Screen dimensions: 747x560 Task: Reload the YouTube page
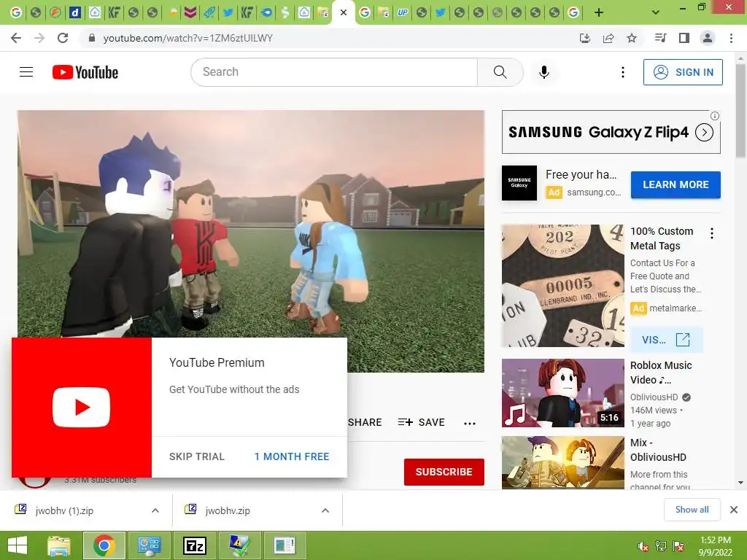coord(63,38)
